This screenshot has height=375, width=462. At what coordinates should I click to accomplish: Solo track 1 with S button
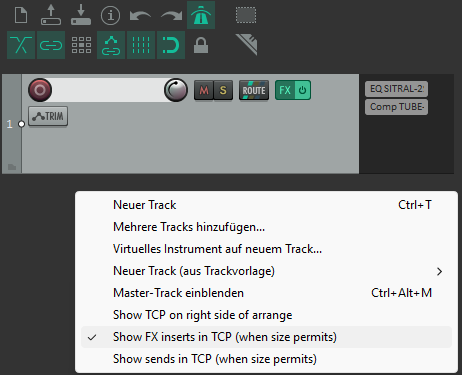[223, 90]
